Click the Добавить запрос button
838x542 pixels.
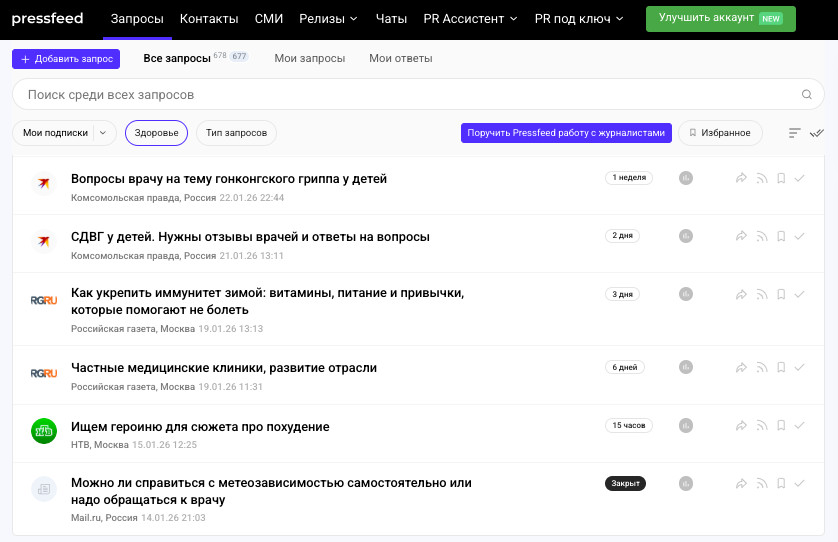(66, 59)
